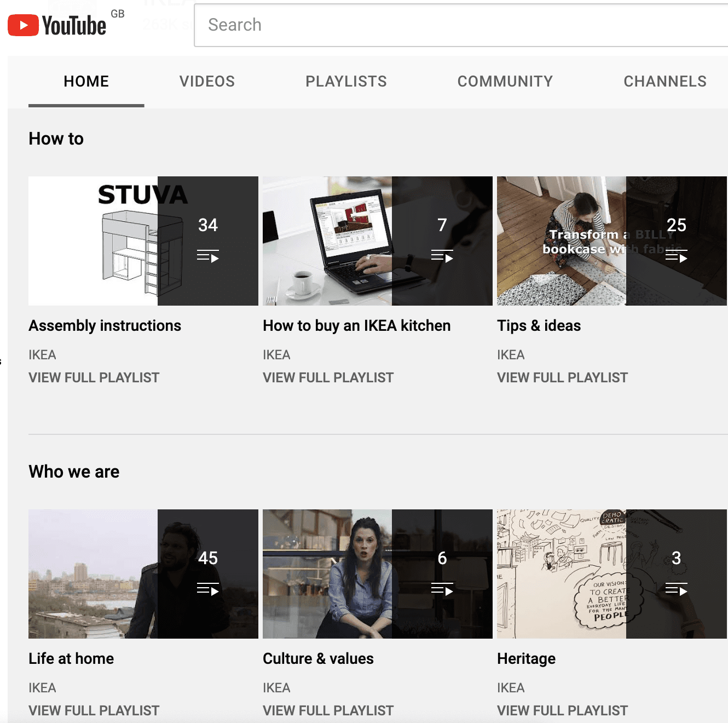Click the Search input field
The width and height of the screenshot is (728, 723).
point(461,25)
